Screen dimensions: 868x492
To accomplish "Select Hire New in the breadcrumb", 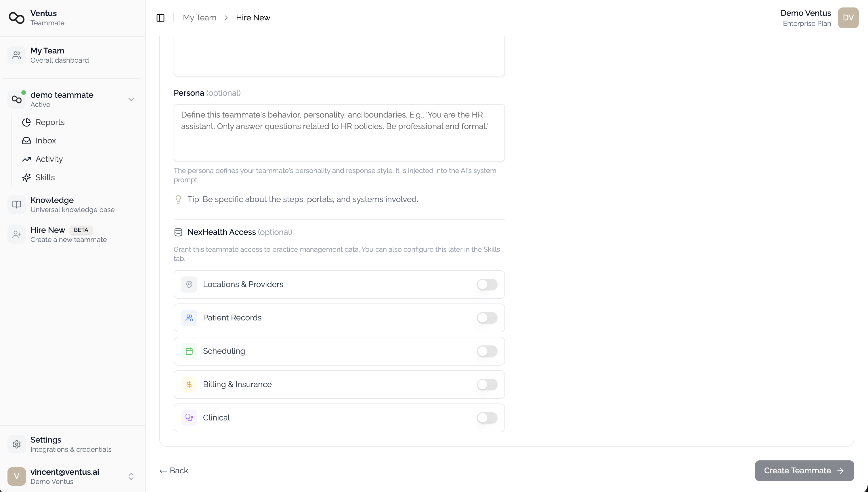I will [x=253, y=17].
